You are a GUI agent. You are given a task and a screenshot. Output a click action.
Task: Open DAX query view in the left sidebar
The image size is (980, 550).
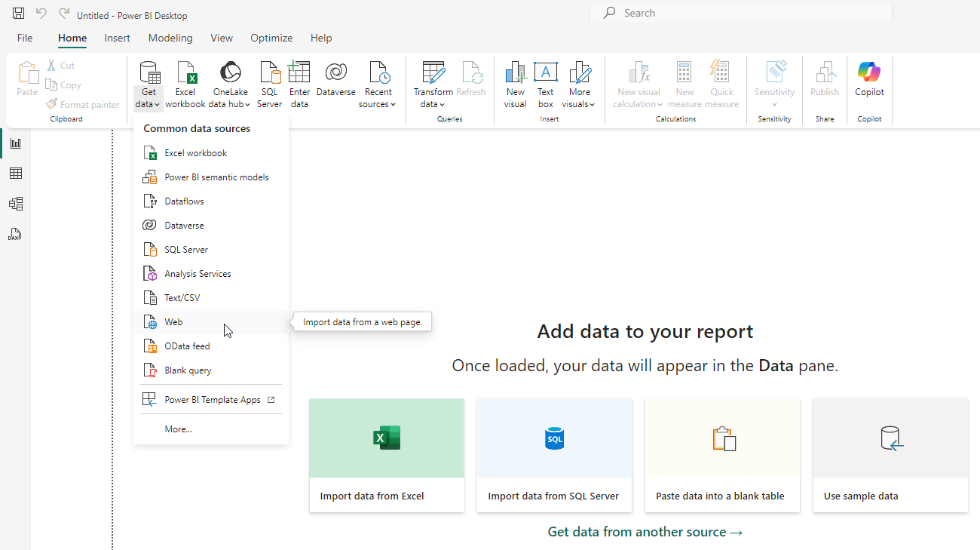[x=15, y=234]
